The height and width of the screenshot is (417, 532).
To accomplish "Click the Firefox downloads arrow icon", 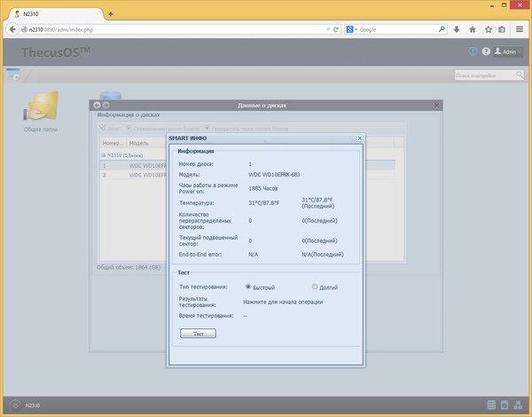I will 456,29.
